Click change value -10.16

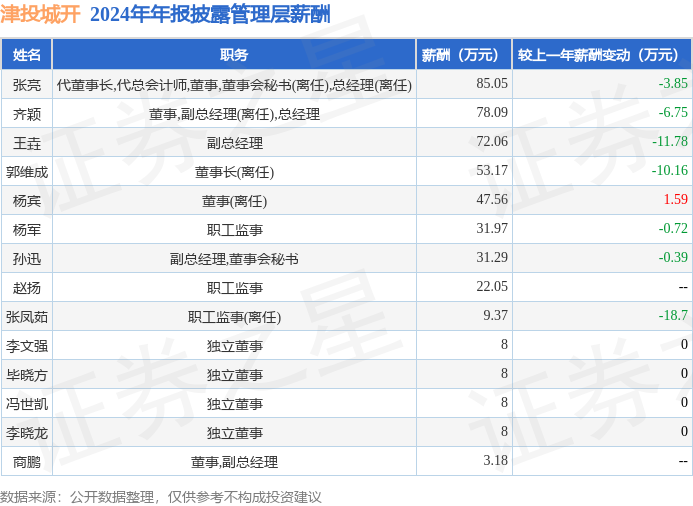[x=670, y=170]
